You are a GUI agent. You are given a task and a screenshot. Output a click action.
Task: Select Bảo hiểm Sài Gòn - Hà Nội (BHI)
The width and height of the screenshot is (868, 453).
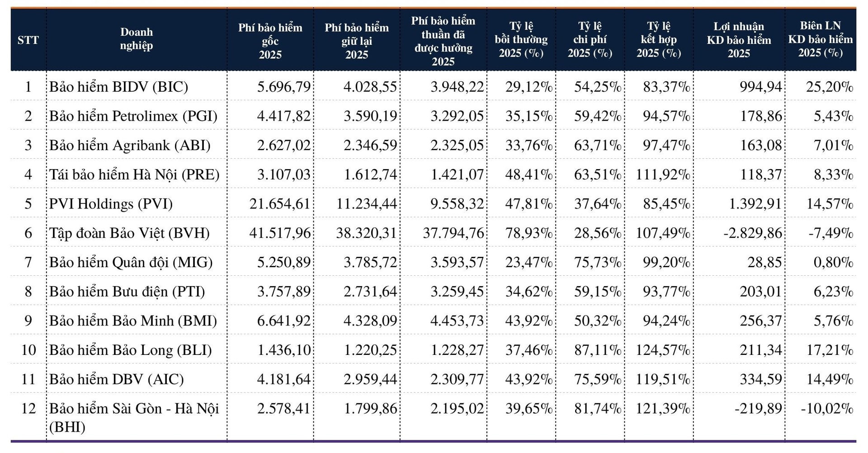pyautogui.click(x=134, y=417)
